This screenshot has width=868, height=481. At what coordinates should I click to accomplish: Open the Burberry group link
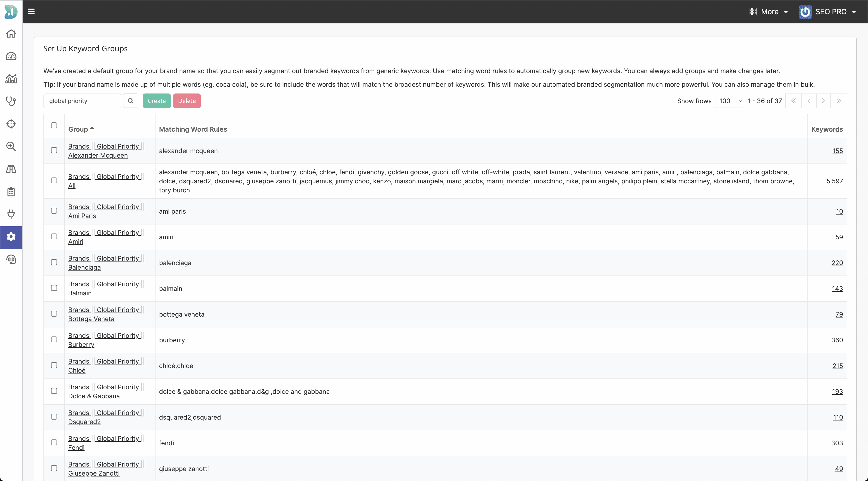click(106, 340)
